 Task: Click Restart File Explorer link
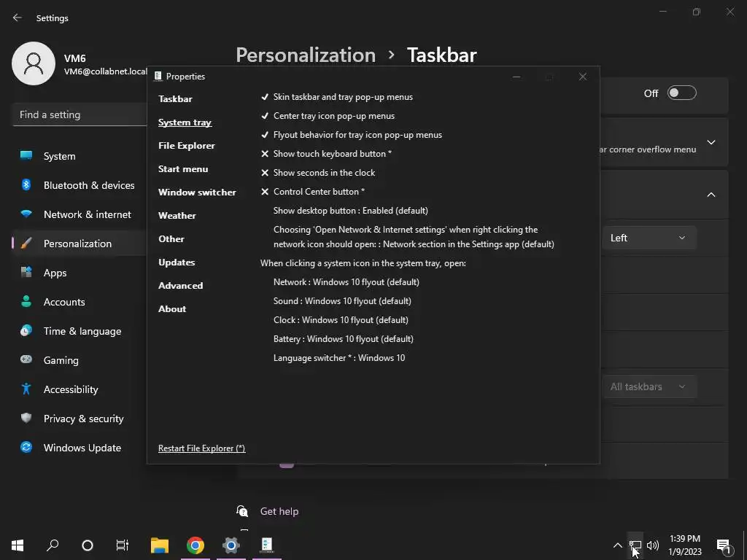click(201, 448)
